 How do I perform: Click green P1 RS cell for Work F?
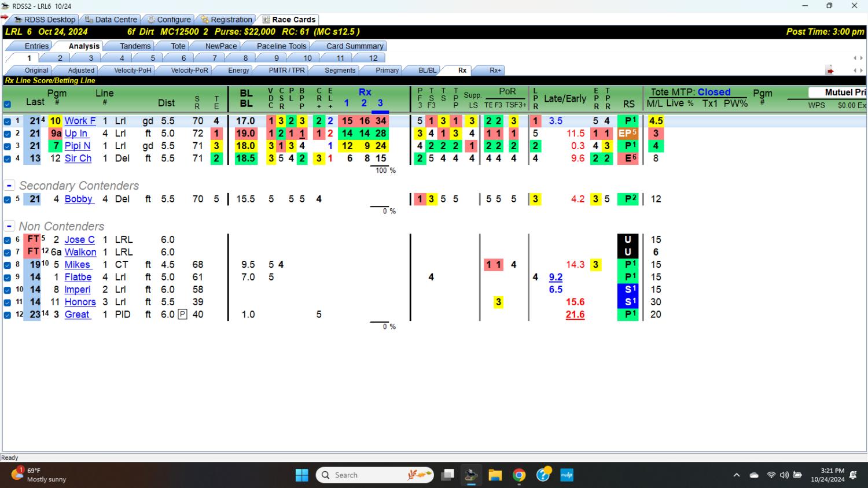tap(628, 121)
